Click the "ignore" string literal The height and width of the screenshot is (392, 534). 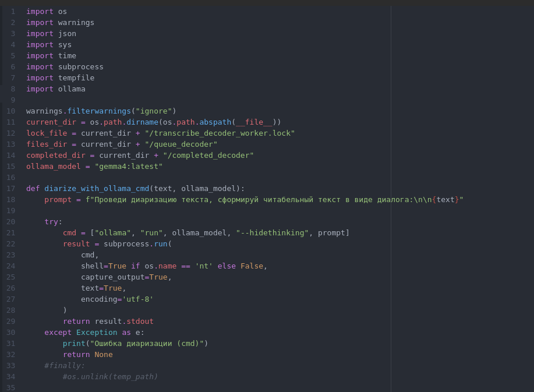pos(154,111)
